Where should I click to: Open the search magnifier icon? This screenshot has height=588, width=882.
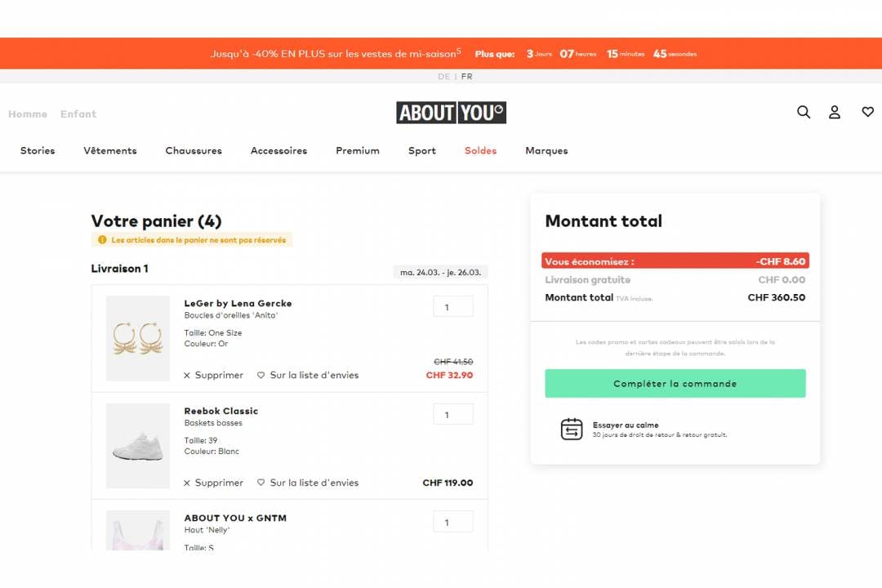point(804,112)
